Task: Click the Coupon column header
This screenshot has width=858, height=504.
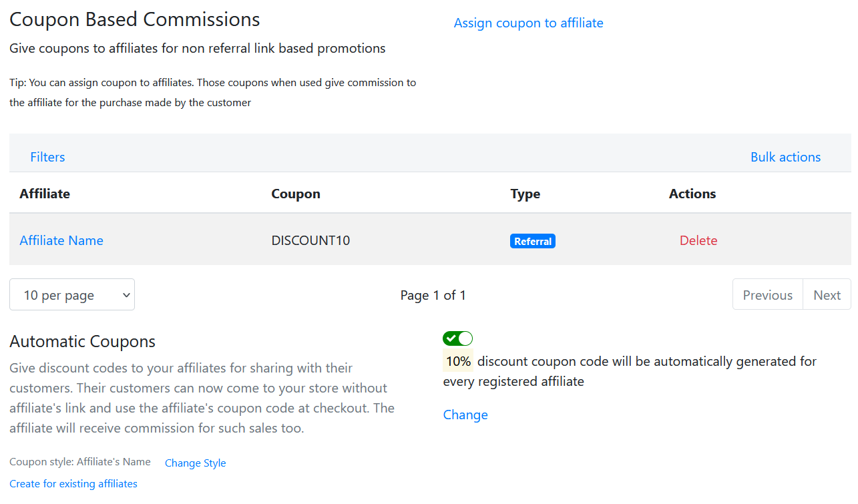Action: point(296,194)
